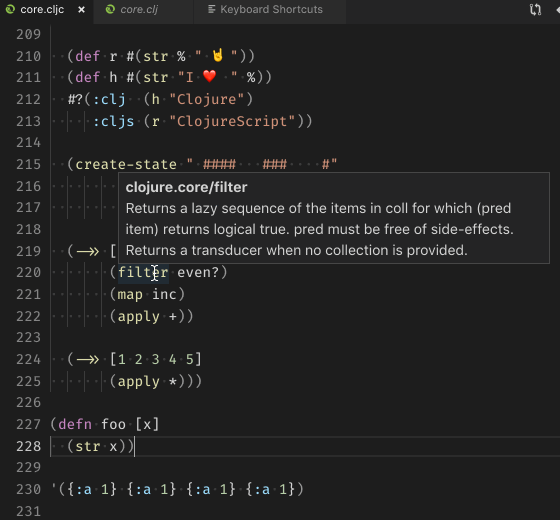
Task: Click the thread-last arrow on line 219
Action: tap(88, 251)
